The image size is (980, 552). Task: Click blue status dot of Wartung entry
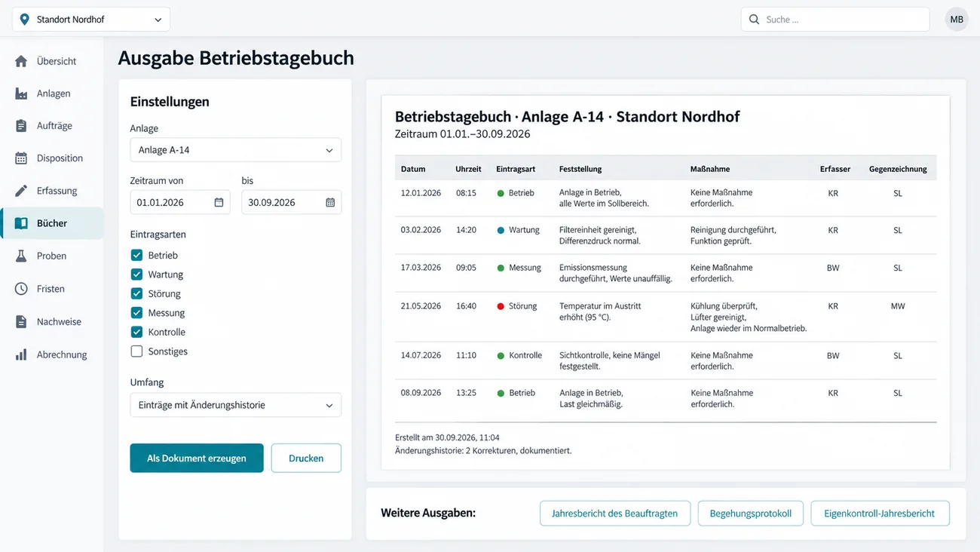(x=501, y=231)
